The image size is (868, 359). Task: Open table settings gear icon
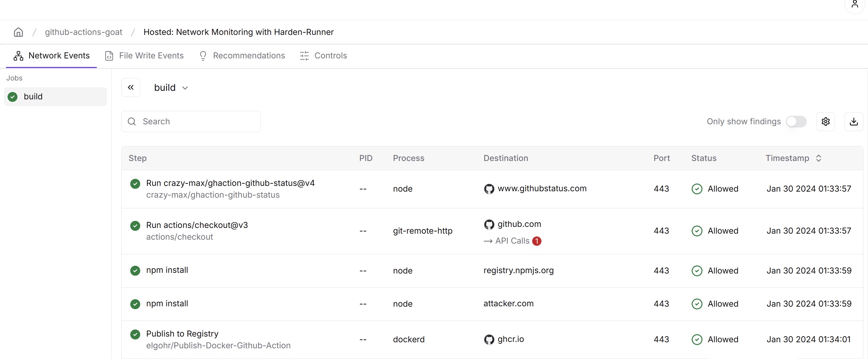point(825,122)
